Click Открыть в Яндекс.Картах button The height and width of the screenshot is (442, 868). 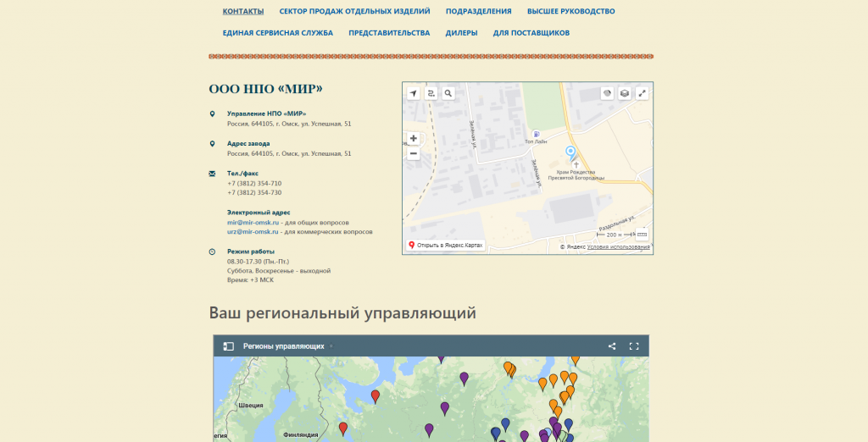click(446, 246)
